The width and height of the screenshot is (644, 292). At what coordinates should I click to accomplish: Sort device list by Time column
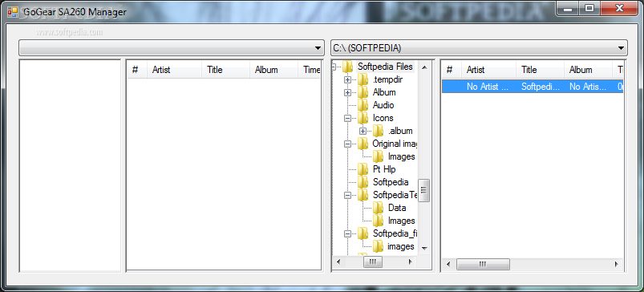310,70
